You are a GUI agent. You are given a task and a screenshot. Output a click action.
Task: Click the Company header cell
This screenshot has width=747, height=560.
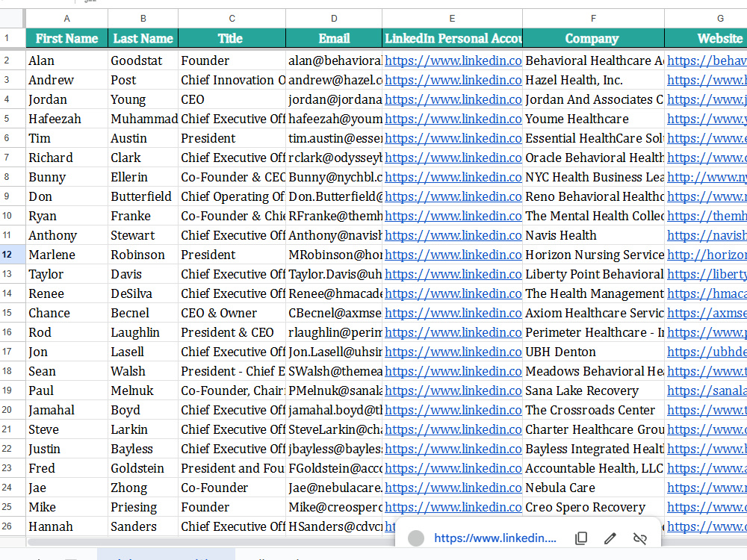pyautogui.click(x=593, y=38)
